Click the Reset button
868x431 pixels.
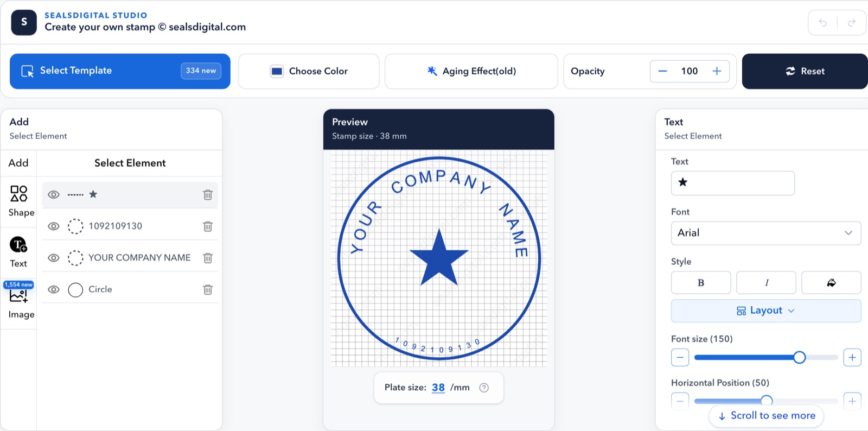click(805, 71)
